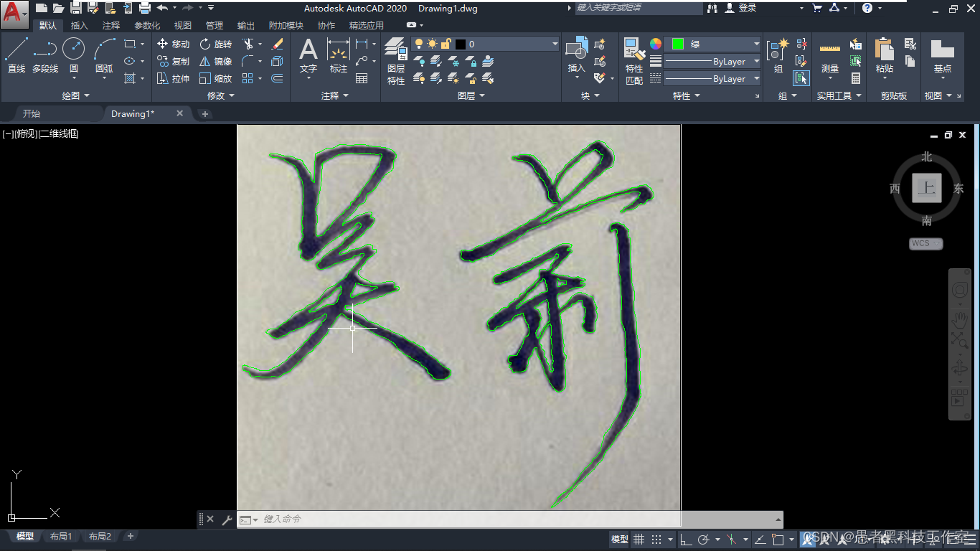Toggle polar tracking in status bar
Image resolution: width=980 pixels, height=551 pixels.
point(704,540)
